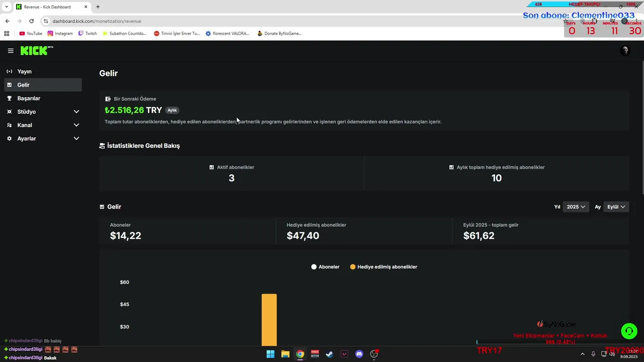
Task: Click the $47,40 gifted subscriptions value
Action: (x=303, y=236)
